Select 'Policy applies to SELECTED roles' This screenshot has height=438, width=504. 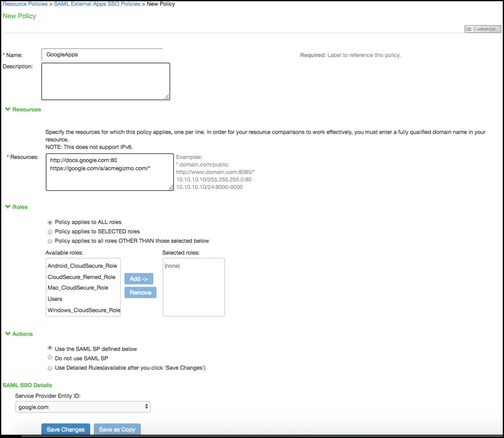(50, 232)
